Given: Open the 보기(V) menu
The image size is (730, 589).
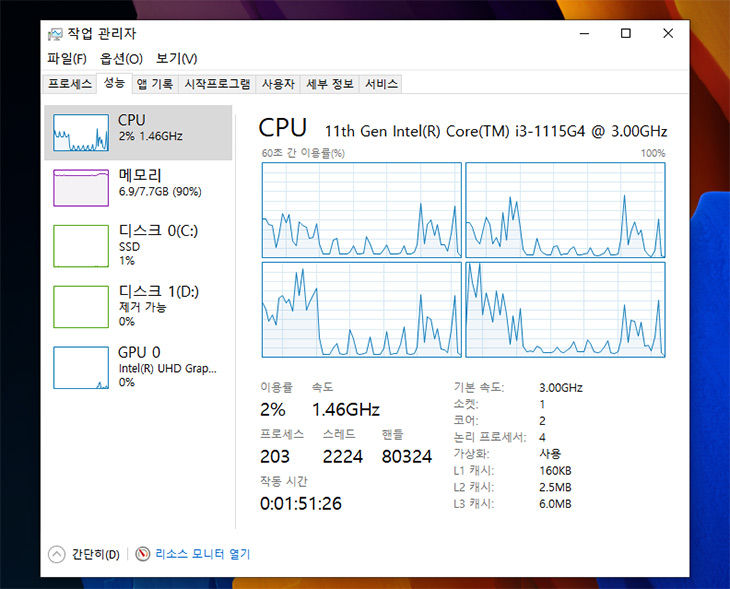Looking at the screenshot, I should [176, 59].
